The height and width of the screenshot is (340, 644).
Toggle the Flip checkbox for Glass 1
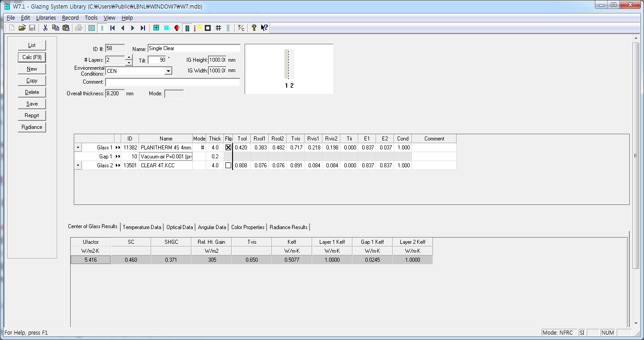[x=229, y=148]
